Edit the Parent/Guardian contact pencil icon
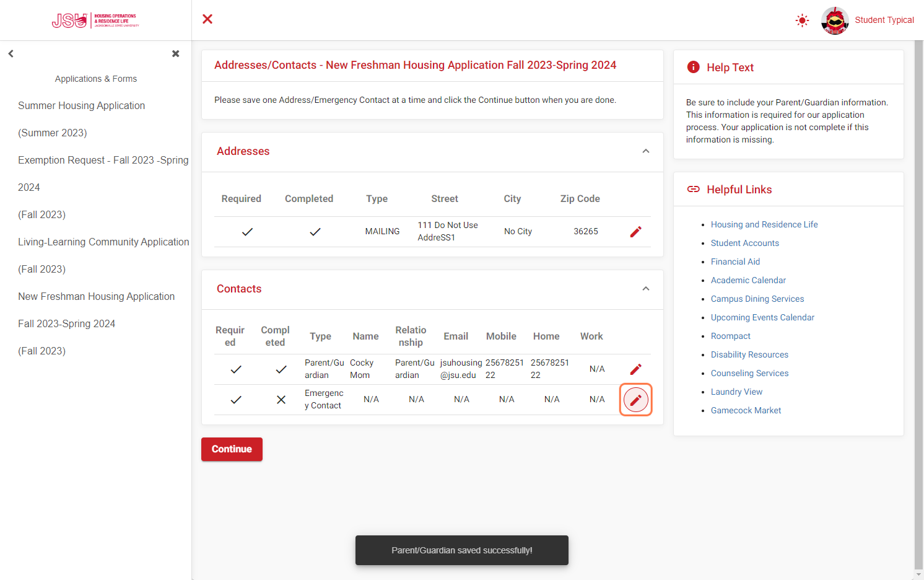The width and height of the screenshot is (924, 580). (635, 369)
